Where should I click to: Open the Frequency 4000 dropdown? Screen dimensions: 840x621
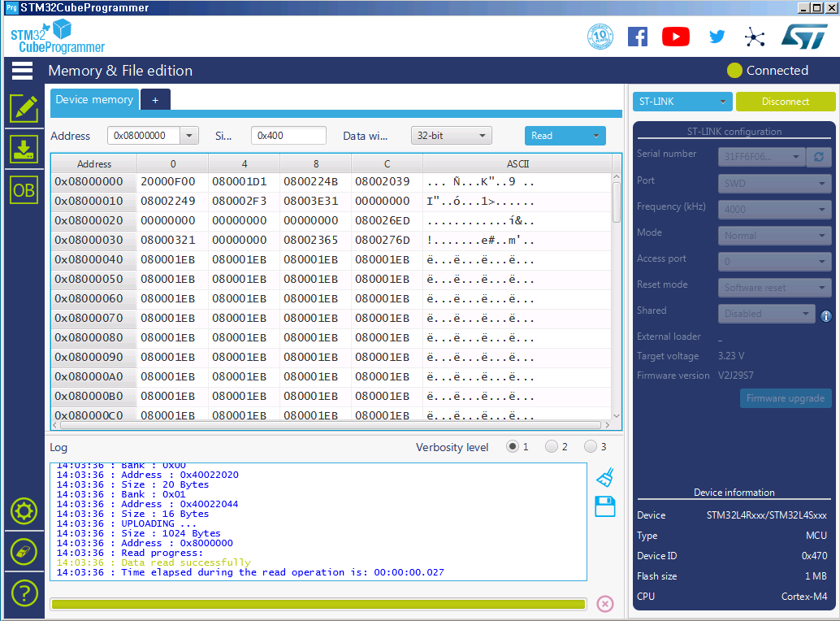click(775, 210)
